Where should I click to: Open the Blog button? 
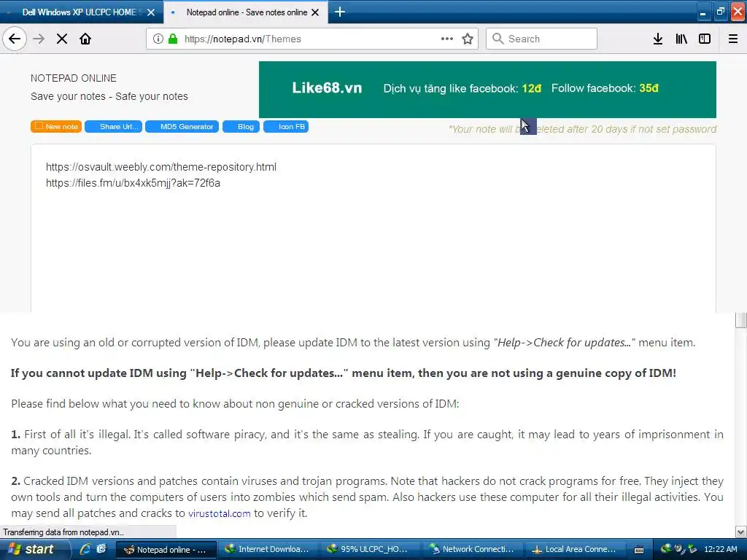tap(241, 127)
